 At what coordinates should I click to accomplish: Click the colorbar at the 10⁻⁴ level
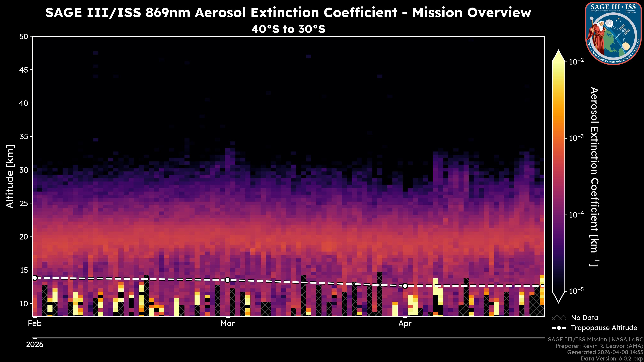[x=558, y=215]
